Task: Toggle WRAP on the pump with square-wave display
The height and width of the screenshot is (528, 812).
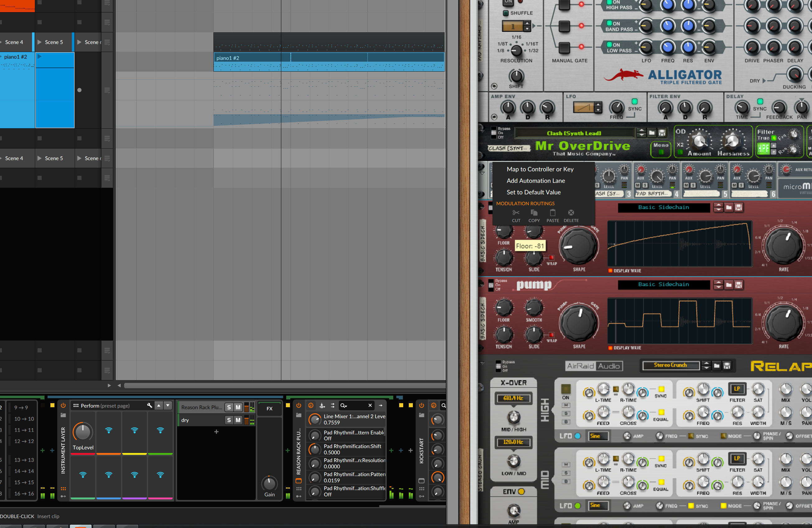Action: [x=551, y=335]
